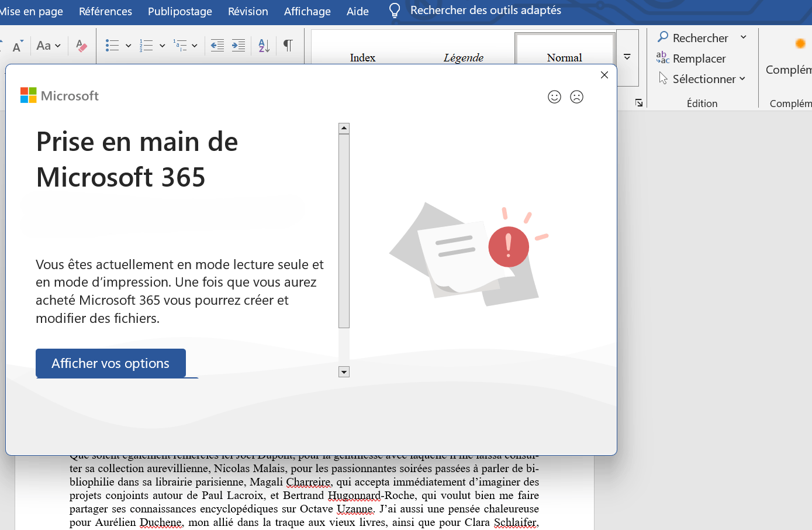Open the Rechercher dropdown arrow
812x530 pixels.
click(x=744, y=37)
